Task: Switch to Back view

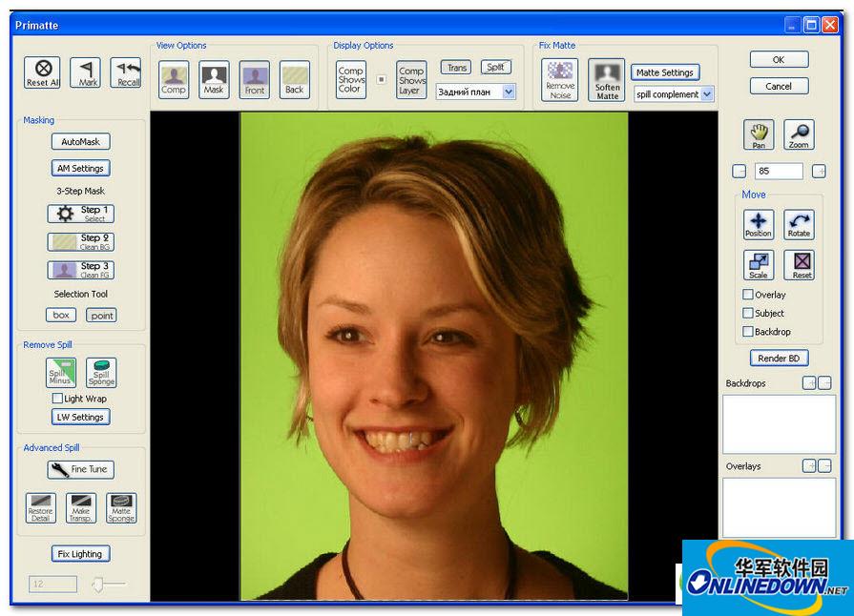Action: tap(295, 79)
